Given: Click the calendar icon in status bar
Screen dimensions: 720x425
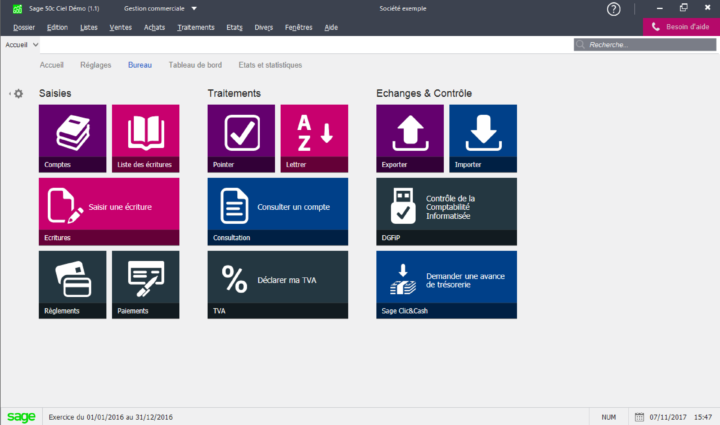Looking at the screenshot, I should tap(639, 417).
